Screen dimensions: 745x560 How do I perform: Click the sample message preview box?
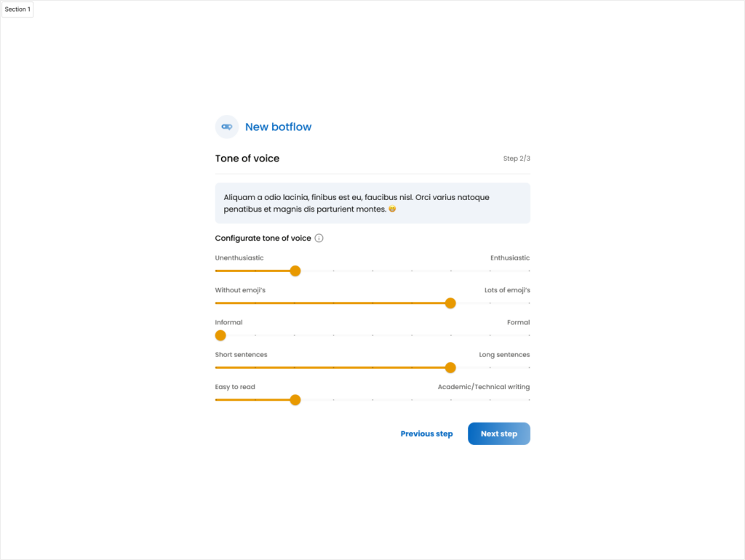click(x=372, y=203)
